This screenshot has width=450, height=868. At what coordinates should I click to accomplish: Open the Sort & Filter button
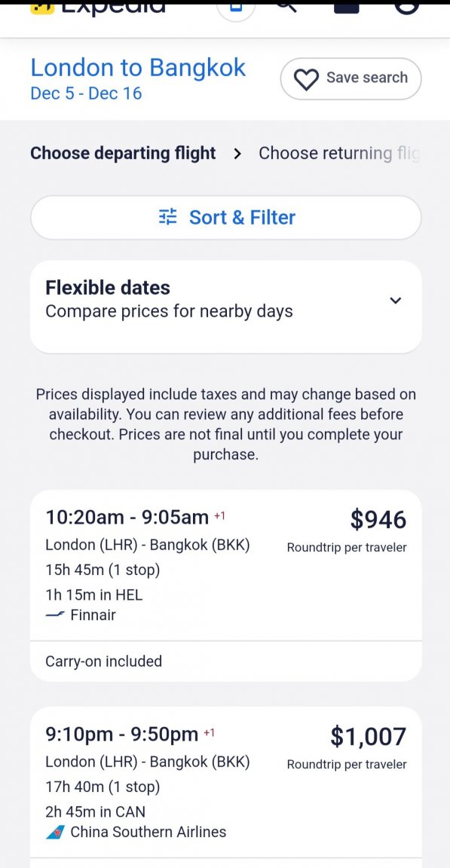(226, 218)
